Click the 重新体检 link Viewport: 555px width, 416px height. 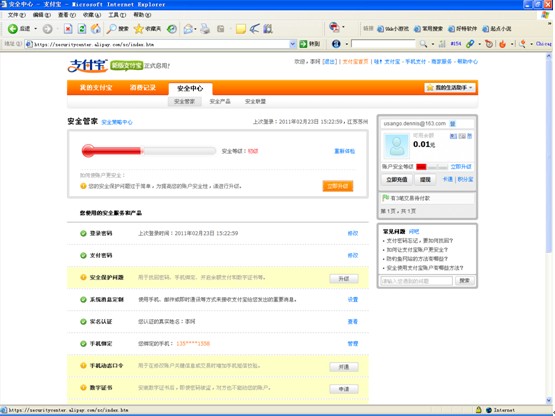344,151
